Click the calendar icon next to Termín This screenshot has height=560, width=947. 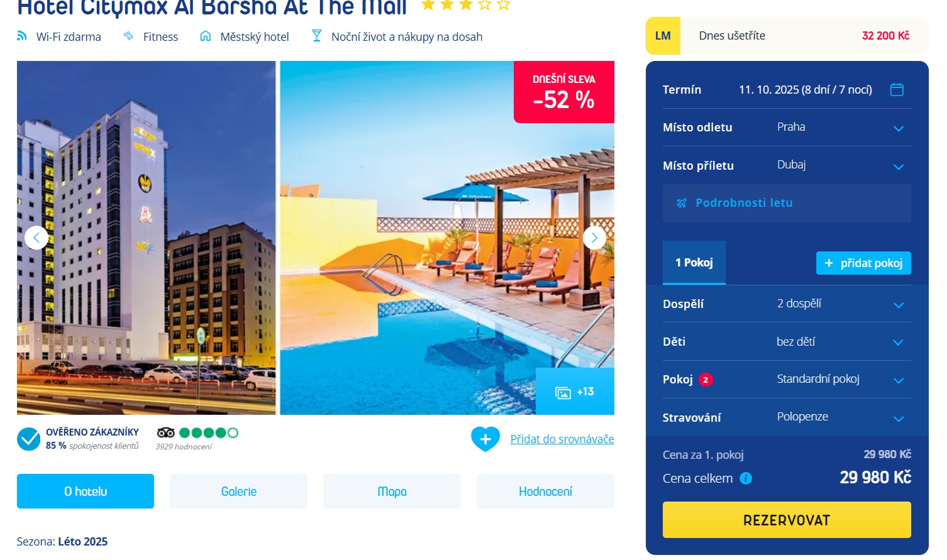click(897, 90)
